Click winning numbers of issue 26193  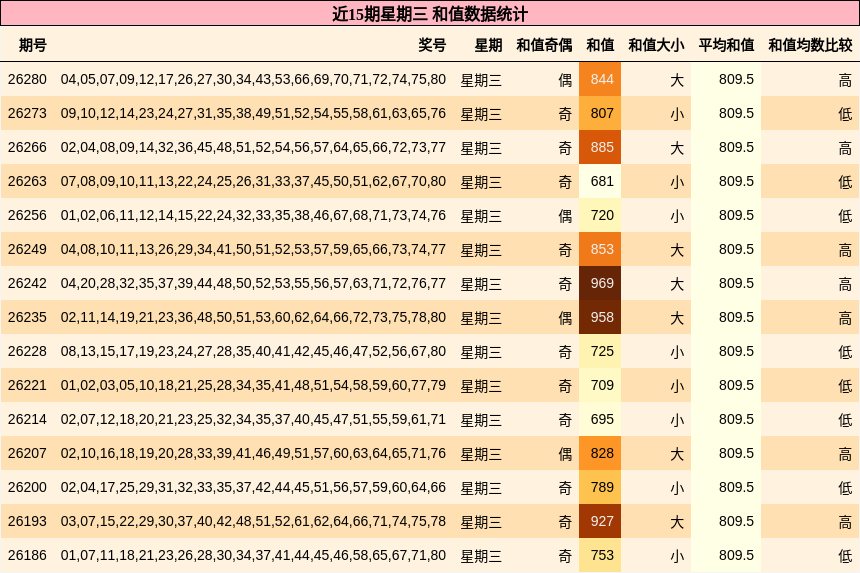pos(253,521)
